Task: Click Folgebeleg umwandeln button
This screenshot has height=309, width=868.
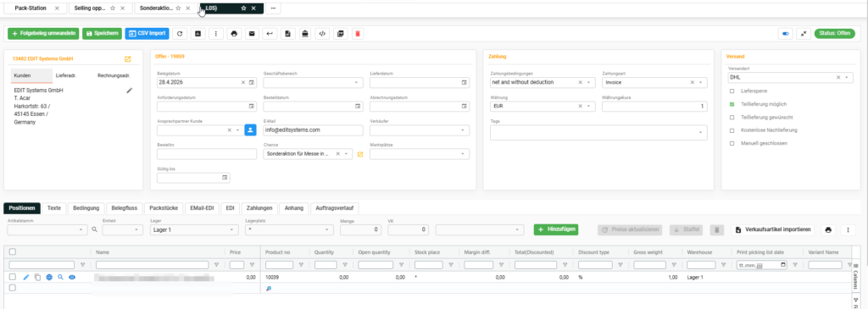Action: click(44, 34)
